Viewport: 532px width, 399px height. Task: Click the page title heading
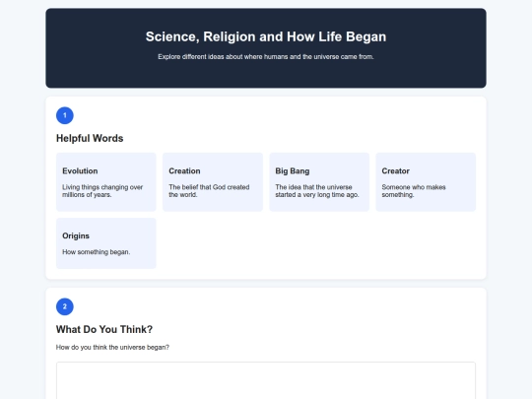click(266, 36)
